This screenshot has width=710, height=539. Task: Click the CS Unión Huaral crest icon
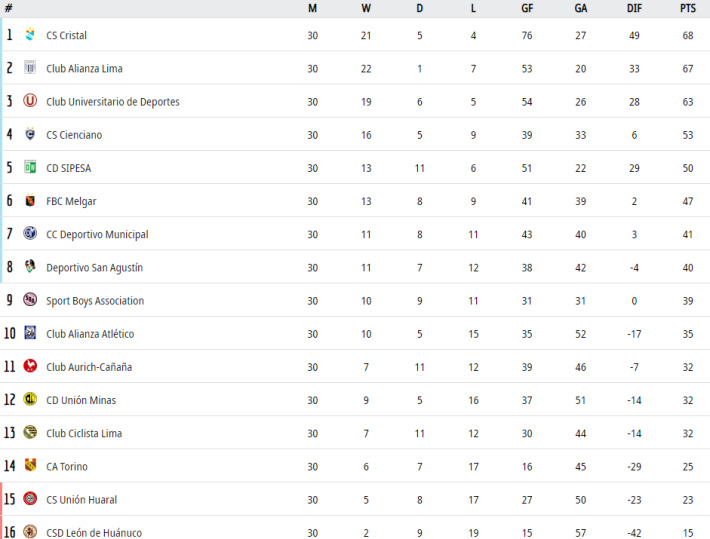tap(30, 498)
